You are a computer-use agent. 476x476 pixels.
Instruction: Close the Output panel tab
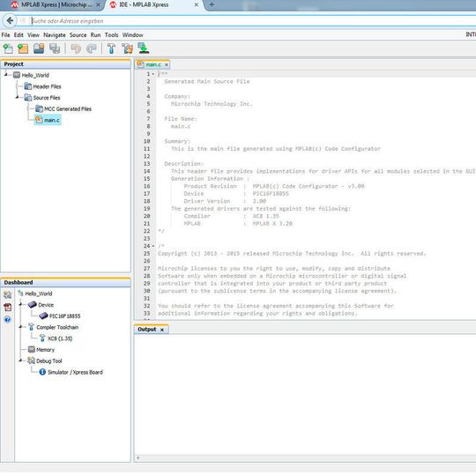pyautogui.click(x=162, y=330)
